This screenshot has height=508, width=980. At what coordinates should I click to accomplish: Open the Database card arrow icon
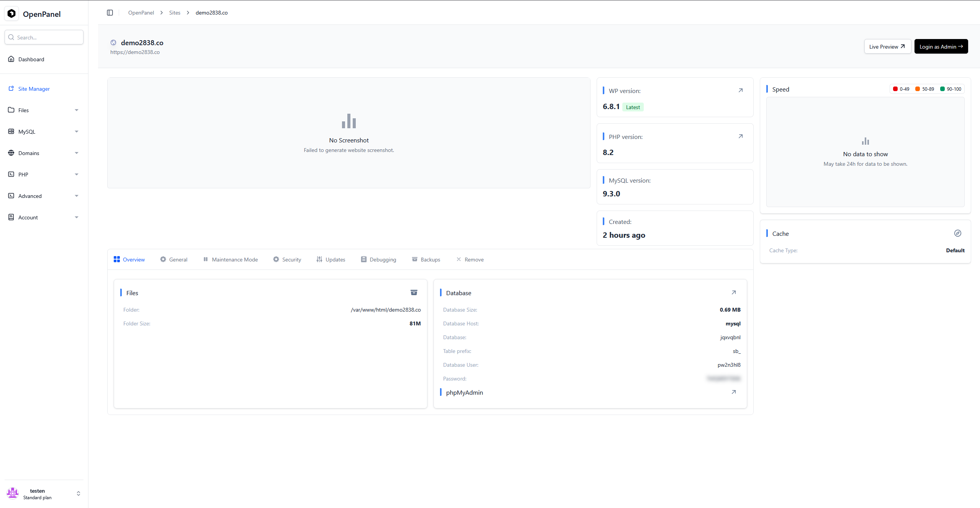tap(734, 292)
